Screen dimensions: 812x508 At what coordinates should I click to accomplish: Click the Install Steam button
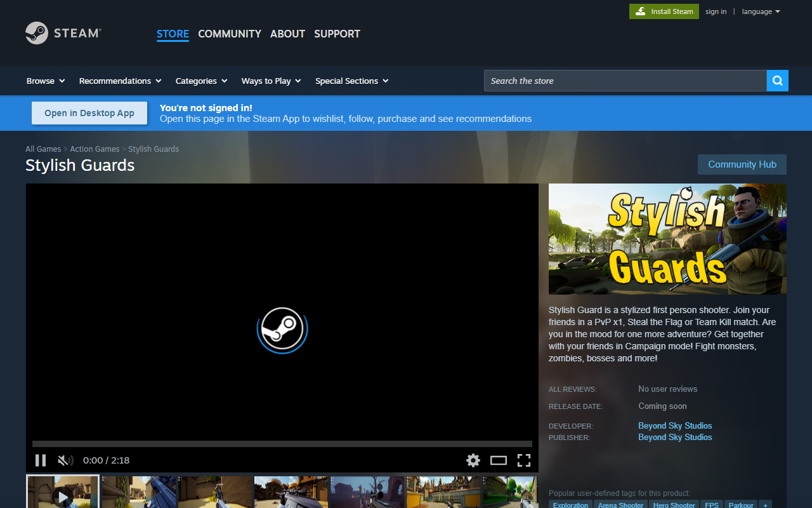click(x=664, y=11)
